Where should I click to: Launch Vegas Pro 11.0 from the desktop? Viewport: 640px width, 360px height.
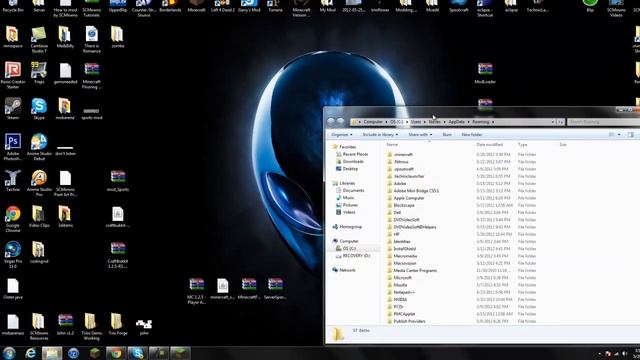point(13,255)
